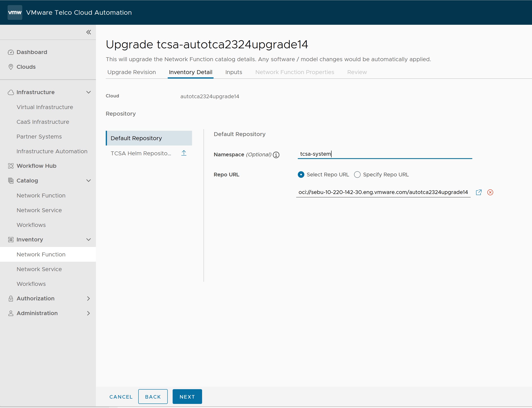
Task: Click the Default Repository tree item
Action: (149, 138)
